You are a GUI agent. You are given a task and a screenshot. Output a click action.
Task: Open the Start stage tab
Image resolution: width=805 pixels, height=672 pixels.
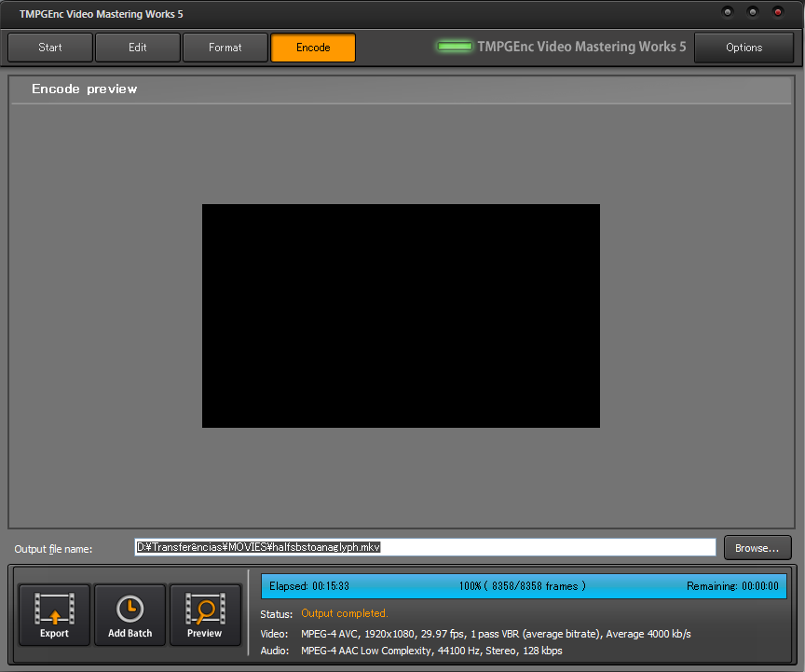[x=50, y=48]
